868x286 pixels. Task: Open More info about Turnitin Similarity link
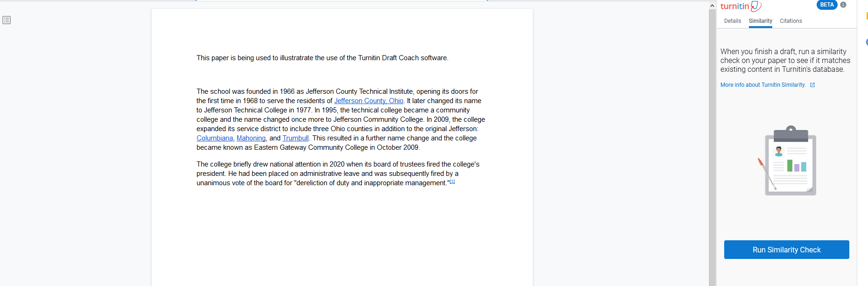click(x=762, y=85)
